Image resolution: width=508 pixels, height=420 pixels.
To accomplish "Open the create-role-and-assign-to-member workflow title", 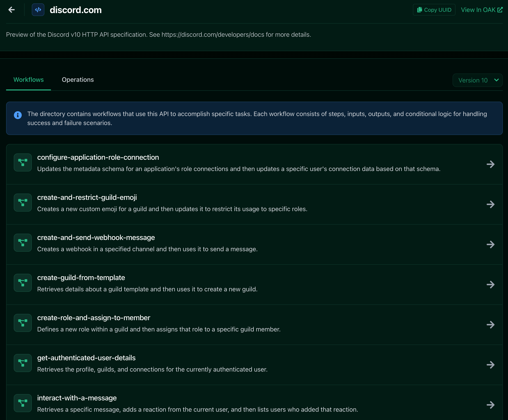I will point(94,318).
